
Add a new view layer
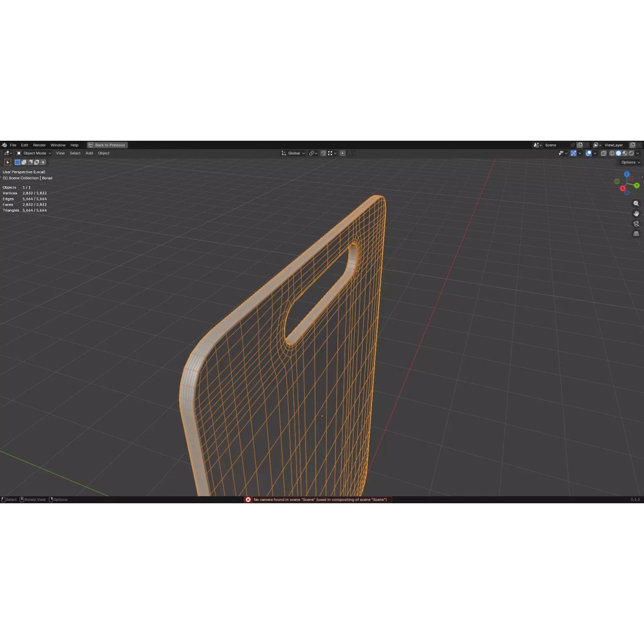633,145
